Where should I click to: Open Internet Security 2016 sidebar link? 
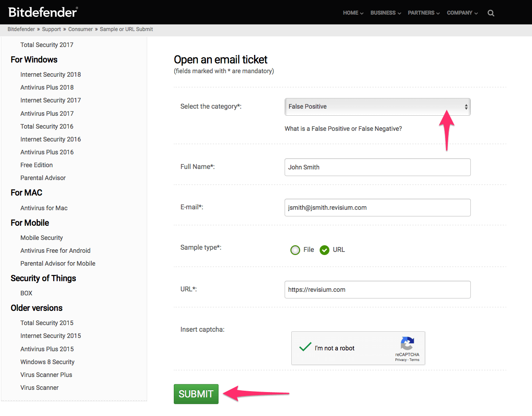coord(51,139)
